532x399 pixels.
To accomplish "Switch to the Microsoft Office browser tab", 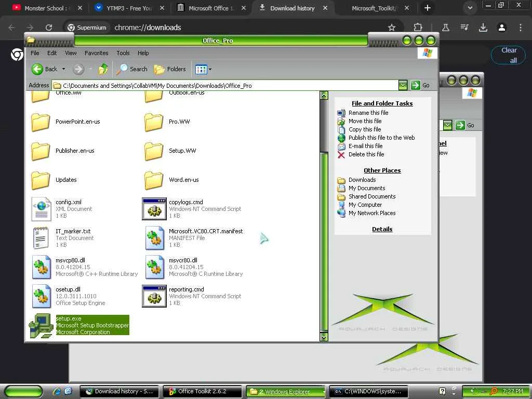I will click(x=210, y=8).
